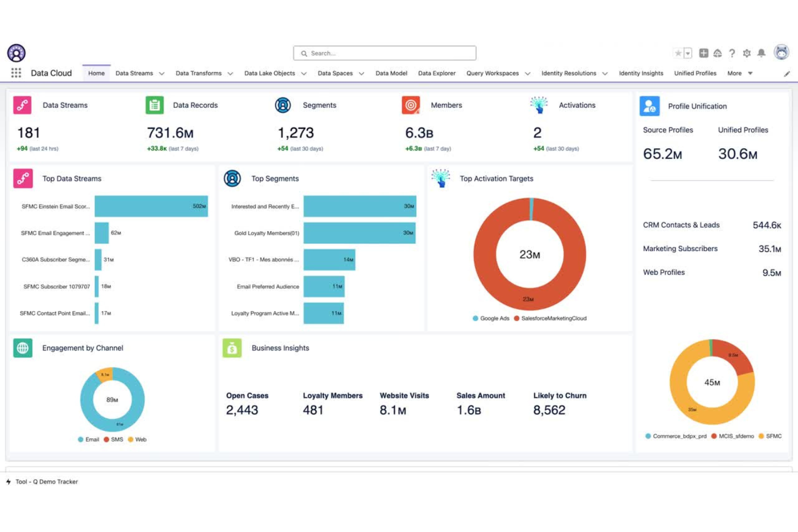This screenshot has width=798, height=532.
Task: Open the Setup gear icon
Action: pyautogui.click(x=747, y=53)
